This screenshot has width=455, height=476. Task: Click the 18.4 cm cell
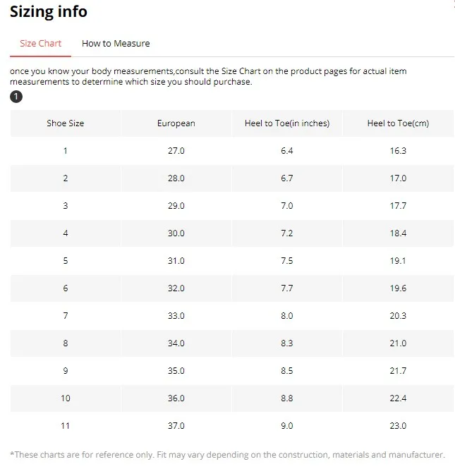(398, 233)
